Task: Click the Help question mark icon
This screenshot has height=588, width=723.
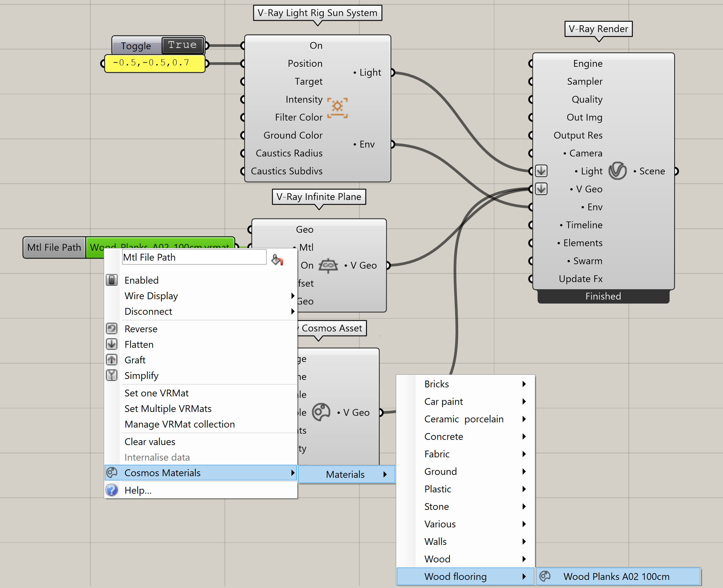Action: point(112,490)
